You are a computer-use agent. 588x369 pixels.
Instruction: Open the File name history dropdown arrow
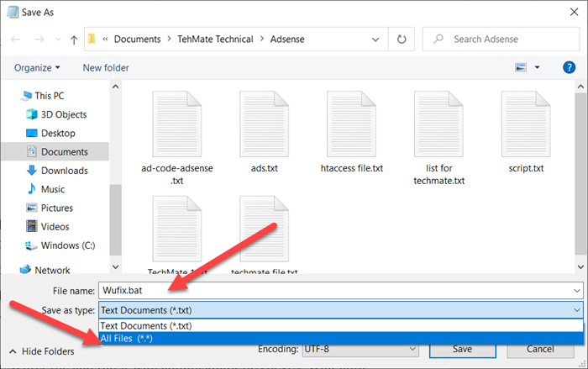577,291
